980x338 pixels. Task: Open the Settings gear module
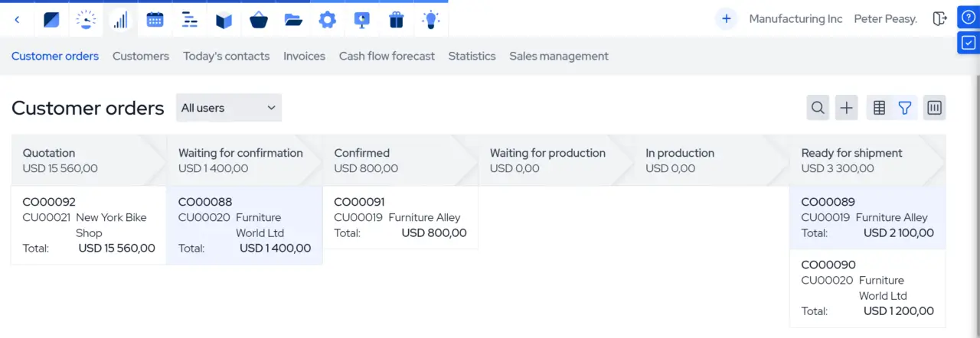click(328, 20)
